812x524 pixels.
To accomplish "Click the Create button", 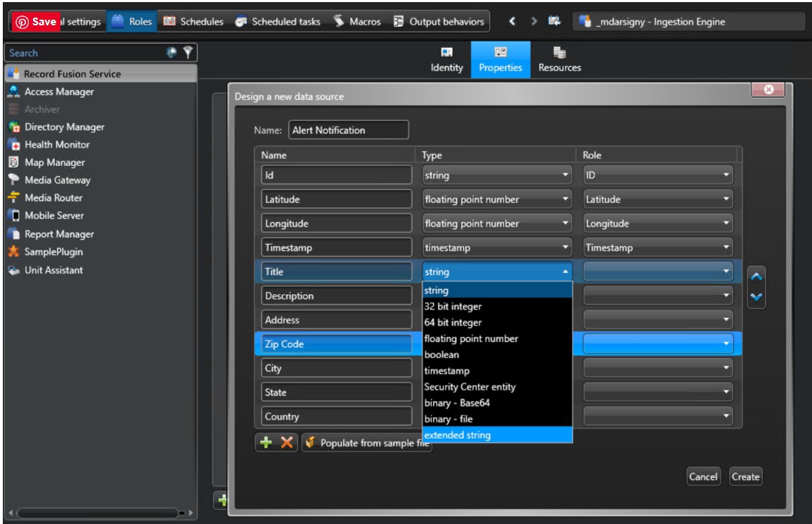I will click(x=745, y=477).
